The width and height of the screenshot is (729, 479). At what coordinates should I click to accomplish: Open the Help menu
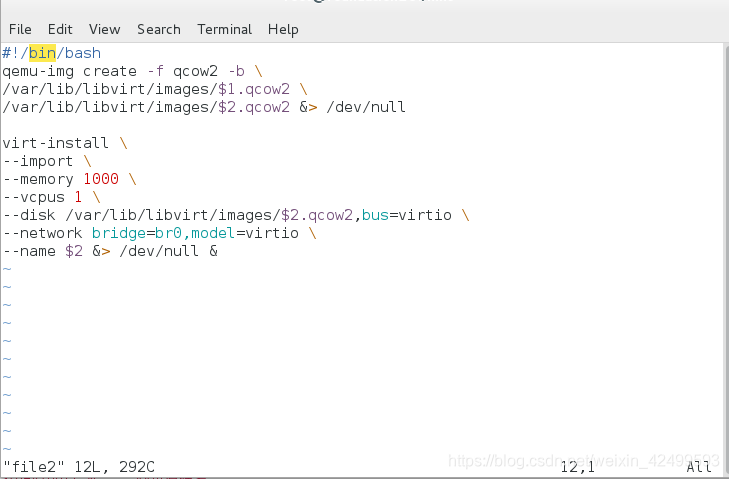[283, 29]
